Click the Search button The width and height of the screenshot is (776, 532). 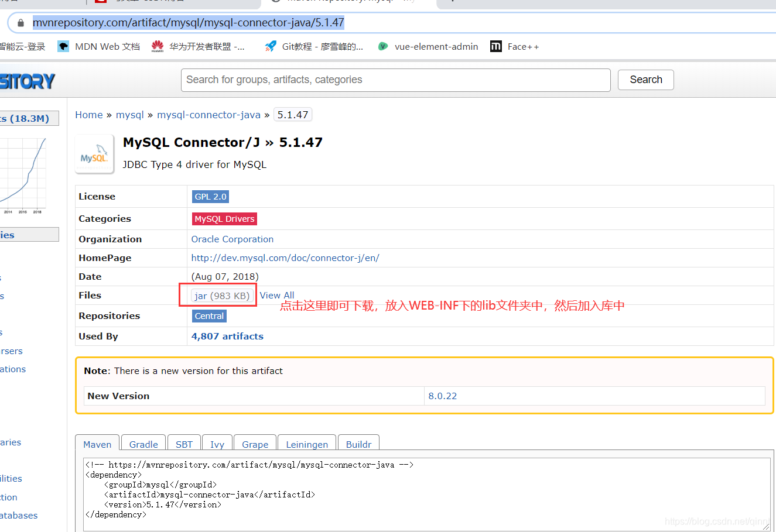(x=645, y=80)
